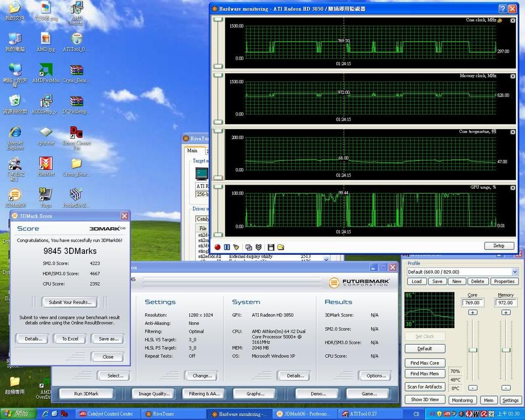The image size is (525, 420).
Task: Click the Settings button in ATITool
Action: point(510,400)
